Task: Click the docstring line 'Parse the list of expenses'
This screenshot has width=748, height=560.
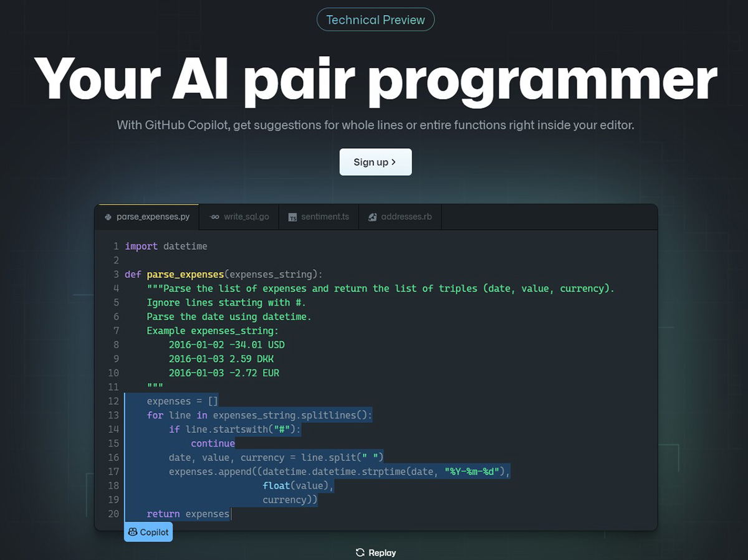Action: (x=381, y=288)
